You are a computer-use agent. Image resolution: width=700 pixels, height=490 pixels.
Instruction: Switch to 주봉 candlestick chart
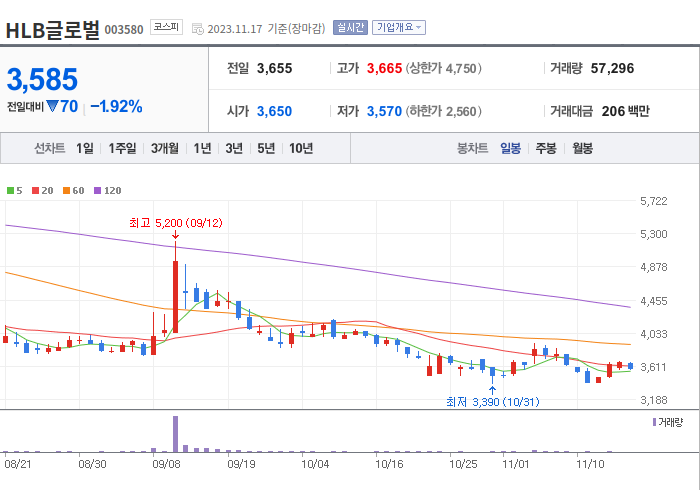(x=546, y=148)
